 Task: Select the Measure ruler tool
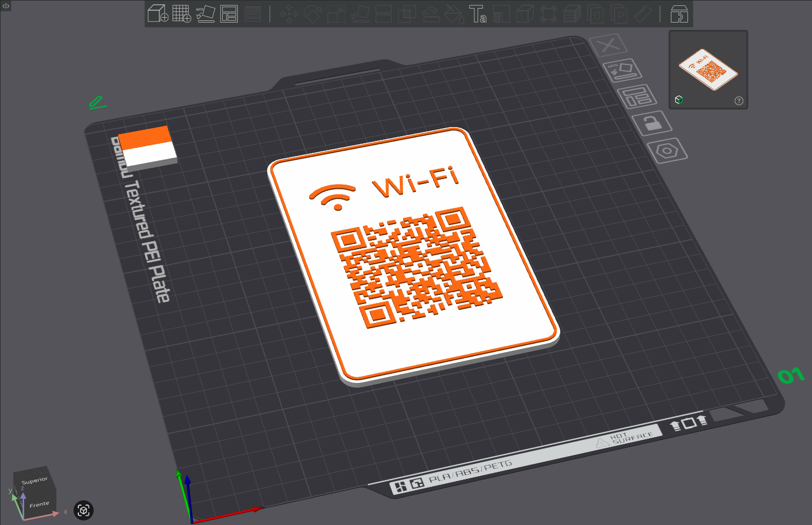(x=643, y=13)
